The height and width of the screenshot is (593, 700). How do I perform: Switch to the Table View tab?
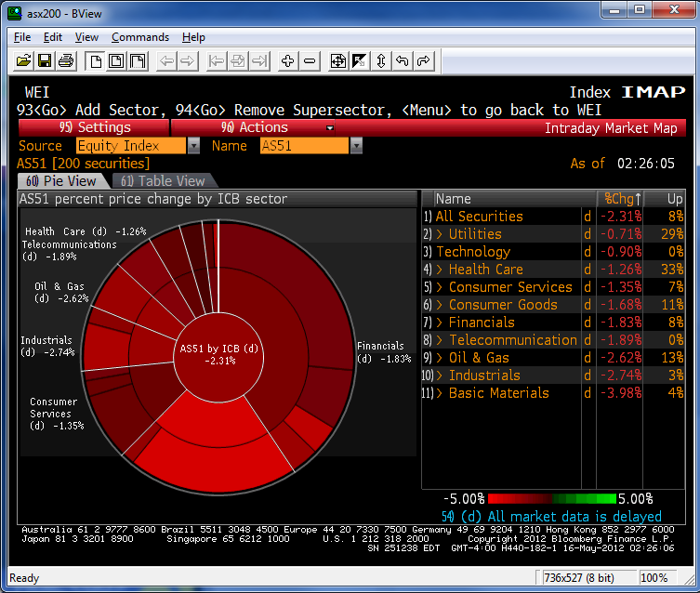pyautogui.click(x=163, y=181)
